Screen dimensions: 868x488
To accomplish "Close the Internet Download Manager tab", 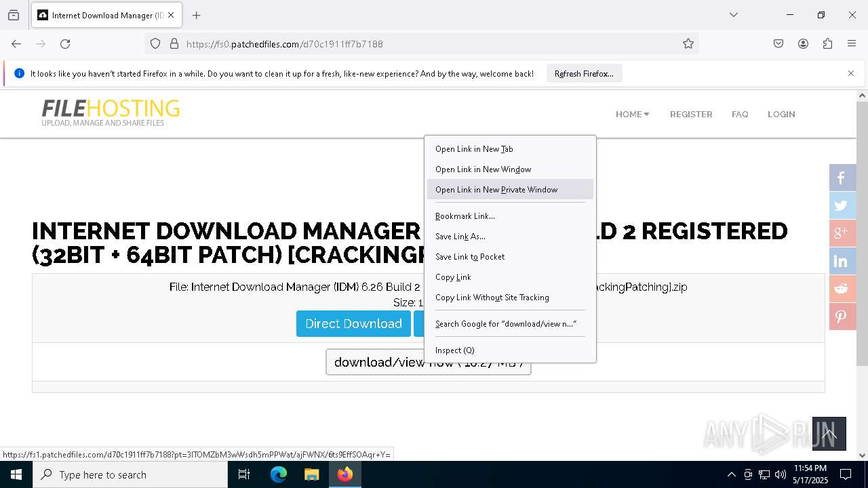I will [x=171, y=15].
